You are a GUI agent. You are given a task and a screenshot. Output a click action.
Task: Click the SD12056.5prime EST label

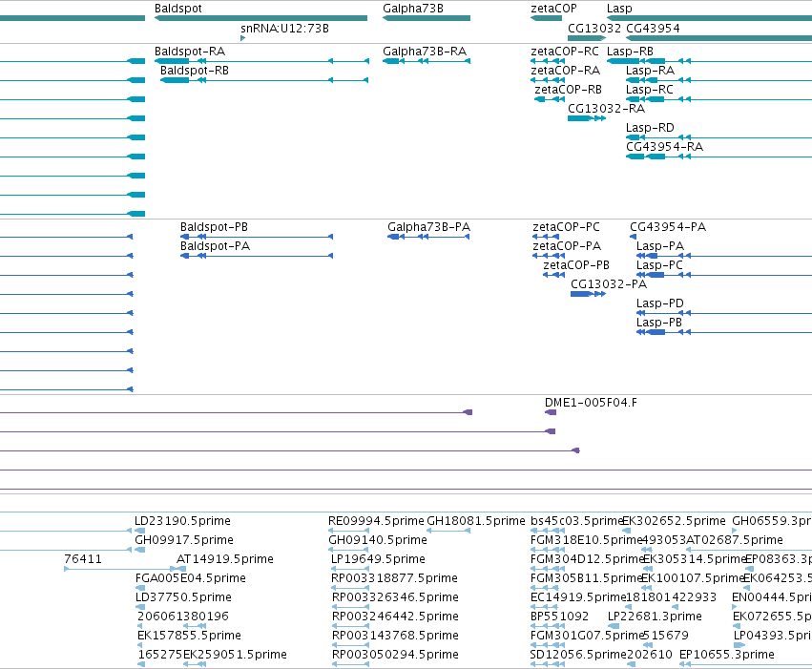578,655
